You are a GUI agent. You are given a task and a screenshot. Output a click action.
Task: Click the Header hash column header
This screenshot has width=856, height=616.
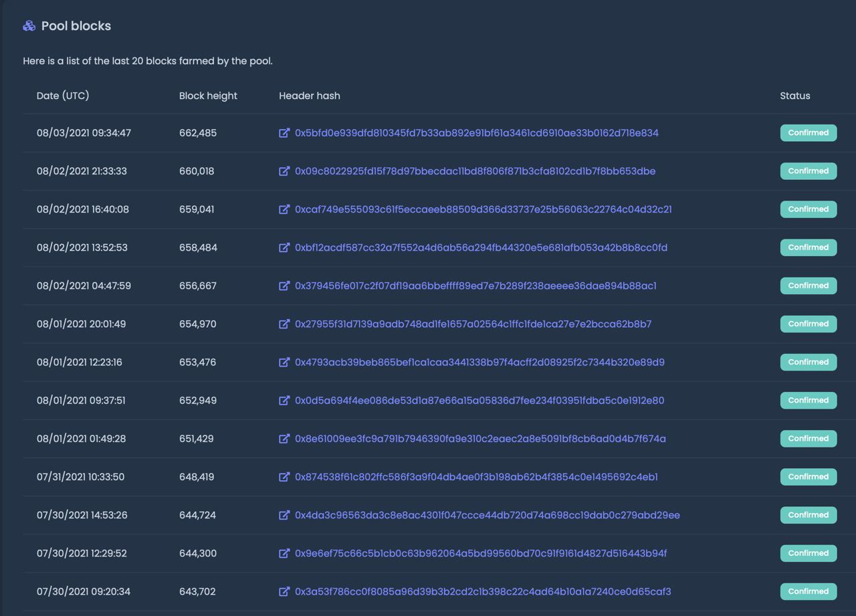[x=310, y=96]
